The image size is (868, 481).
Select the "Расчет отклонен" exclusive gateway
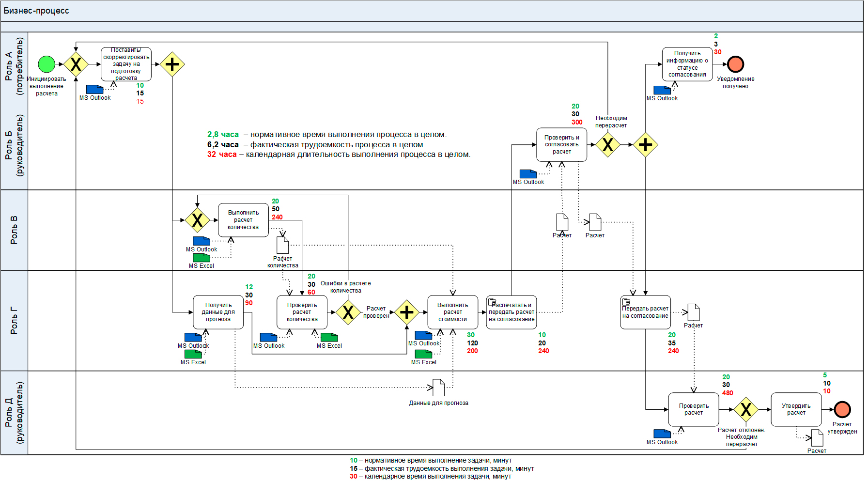click(x=746, y=410)
